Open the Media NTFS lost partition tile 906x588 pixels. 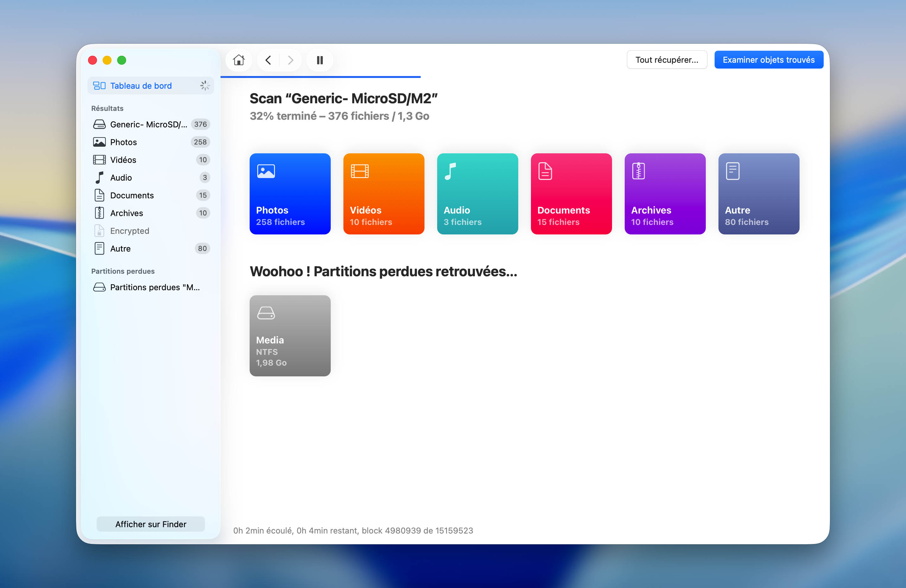point(290,336)
